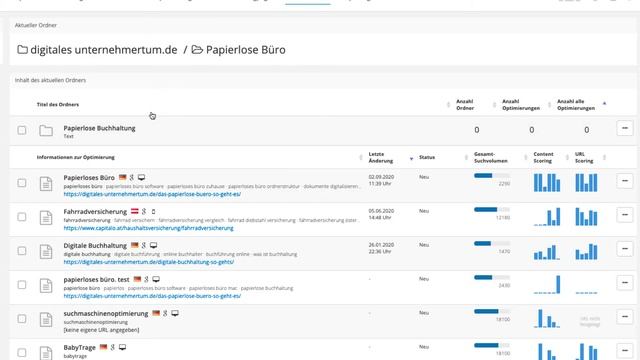Image resolution: width=640 pixels, height=360 pixels.
Task: Click the mobile device icon beside Fahrradversicherung
Action: [153, 211]
